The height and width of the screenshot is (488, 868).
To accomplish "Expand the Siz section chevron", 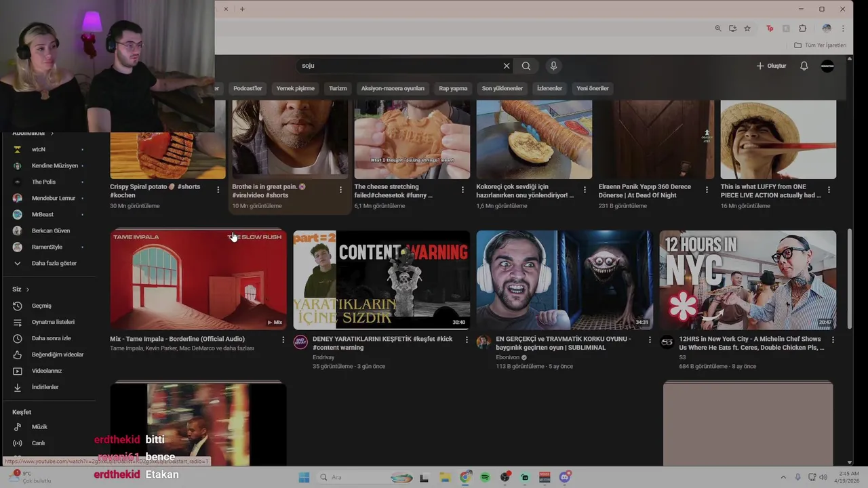I will click(28, 289).
